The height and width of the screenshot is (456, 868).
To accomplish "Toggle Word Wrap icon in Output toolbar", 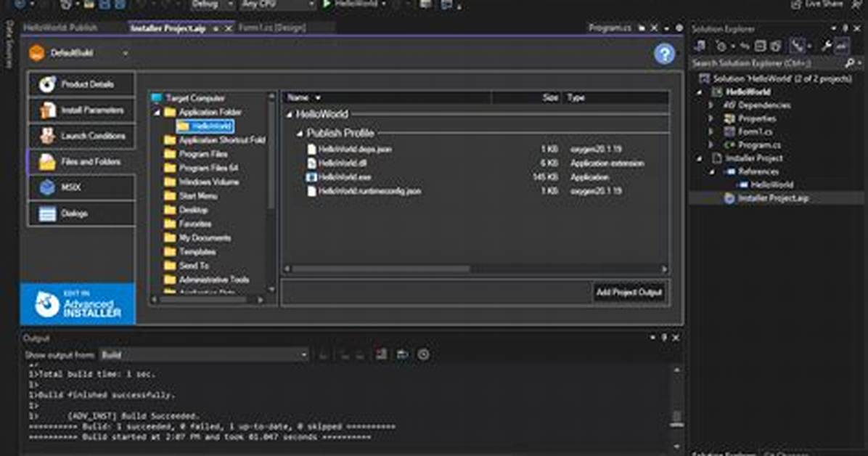I will pos(403,354).
